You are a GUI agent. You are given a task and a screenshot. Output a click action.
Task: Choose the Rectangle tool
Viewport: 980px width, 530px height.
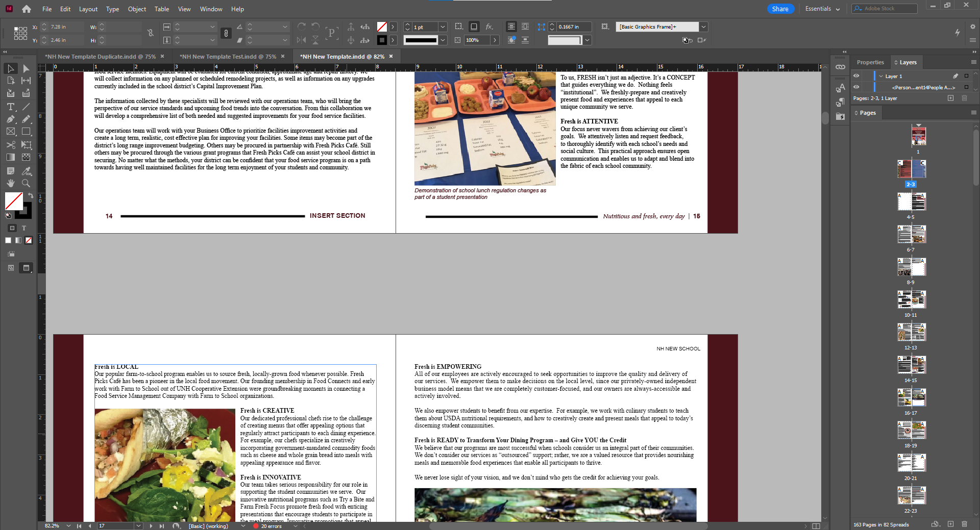click(x=26, y=132)
